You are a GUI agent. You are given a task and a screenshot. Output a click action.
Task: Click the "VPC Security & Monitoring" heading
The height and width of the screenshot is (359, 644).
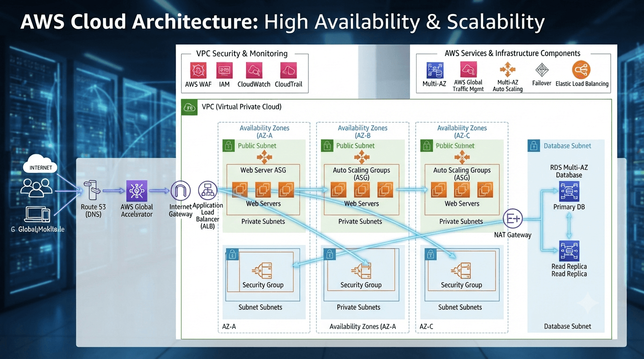point(242,53)
